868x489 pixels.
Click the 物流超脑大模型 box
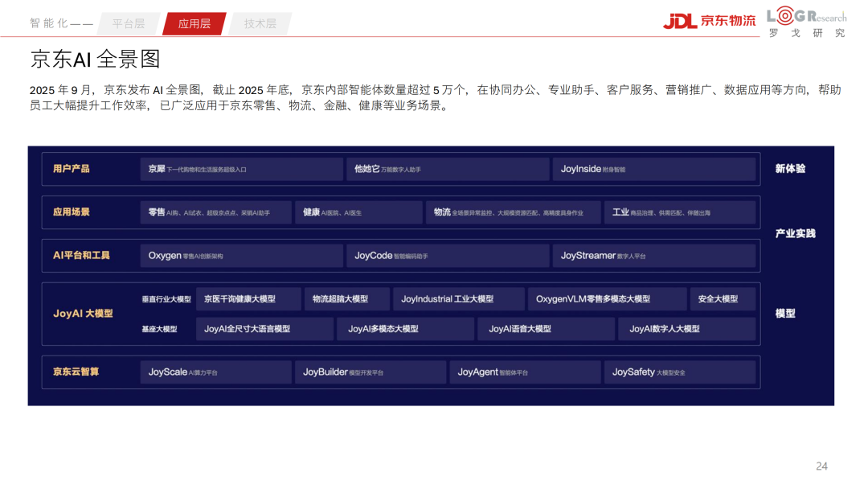tap(347, 299)
